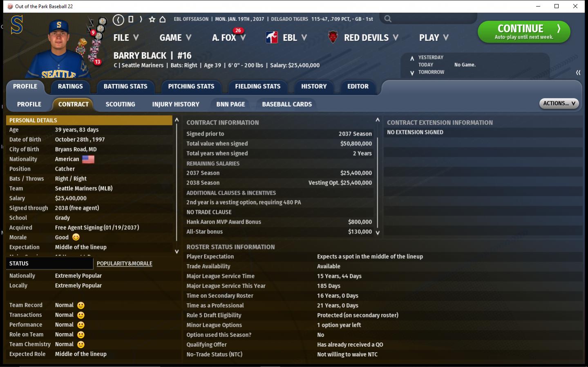
Task: Click the '2038 Season' vesting option row
Action: click(279, 183)
